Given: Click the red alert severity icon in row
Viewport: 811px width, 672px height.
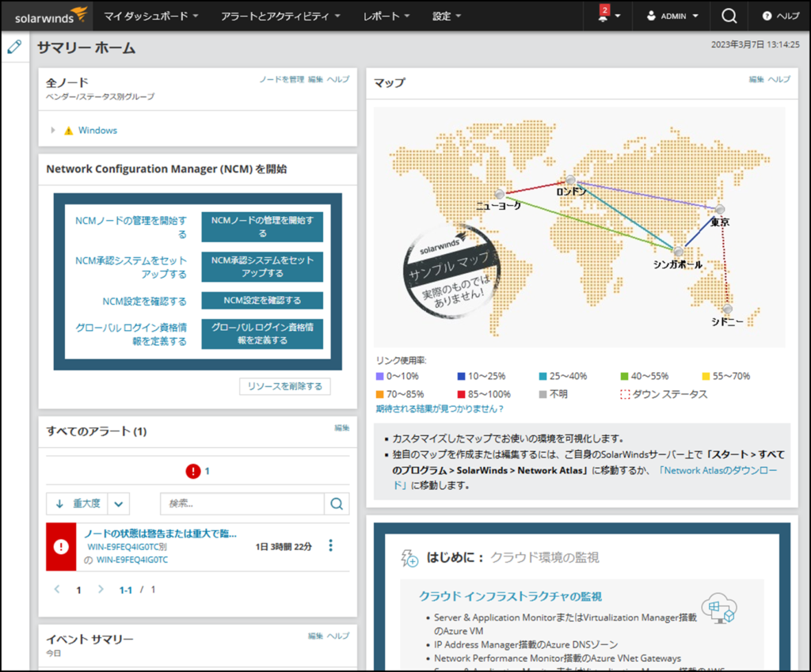Looking at the screenshot, I should click(x=61, y=547).
